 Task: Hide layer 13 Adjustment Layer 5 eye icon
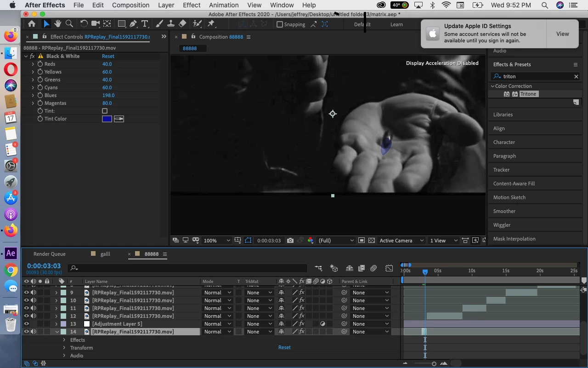coord(26,324)
